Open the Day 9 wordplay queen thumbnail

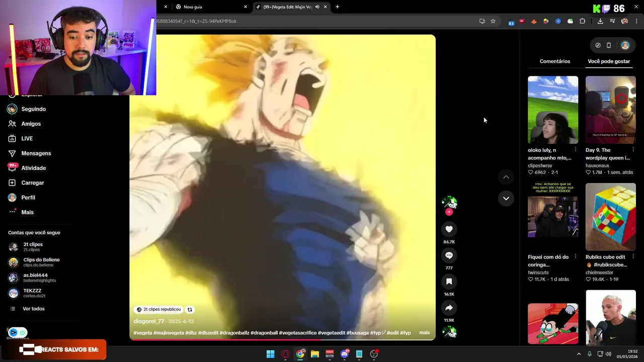[x=611, y=110]
